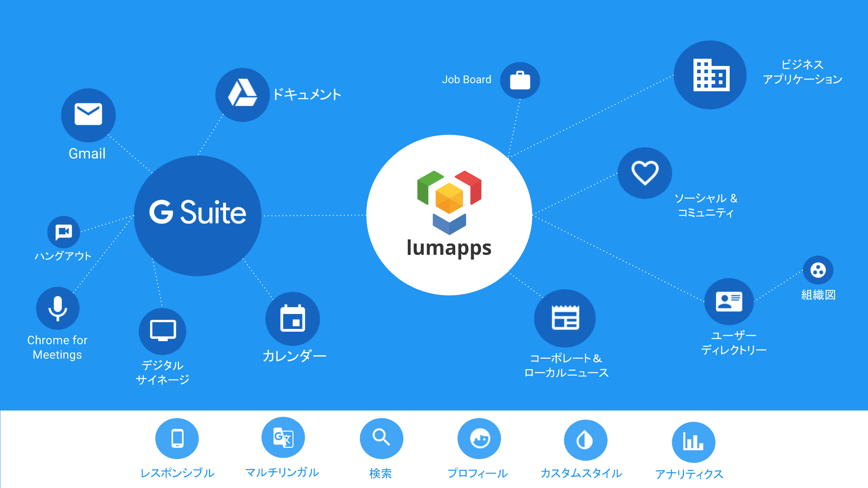Open the 組織図 org chart icon
Screen dimensions: 868x488
818,270
